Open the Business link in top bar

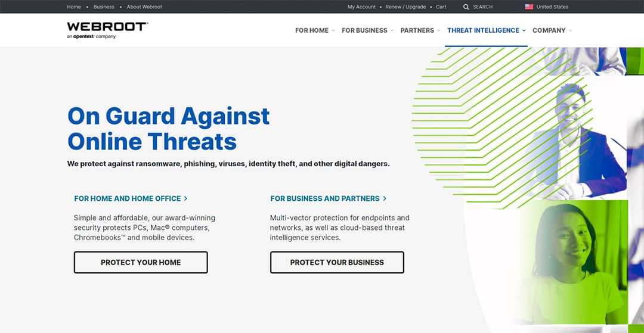(104, 7)
